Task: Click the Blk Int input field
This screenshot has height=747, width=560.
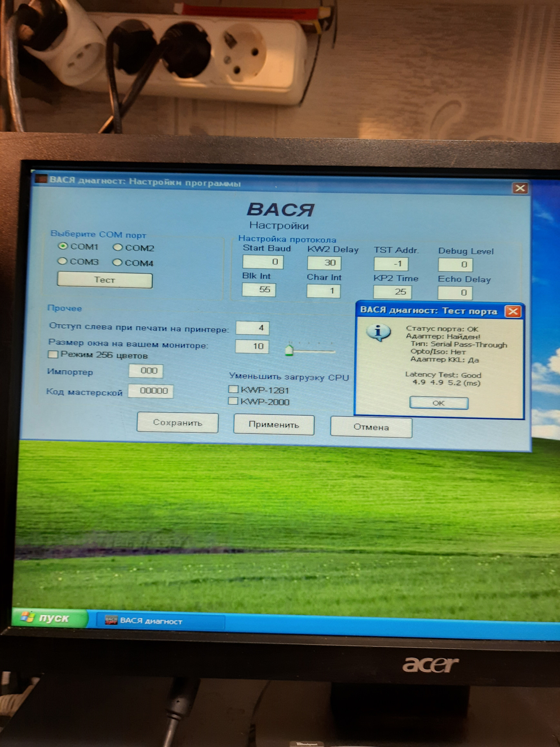Action: [x=259, y=290]
